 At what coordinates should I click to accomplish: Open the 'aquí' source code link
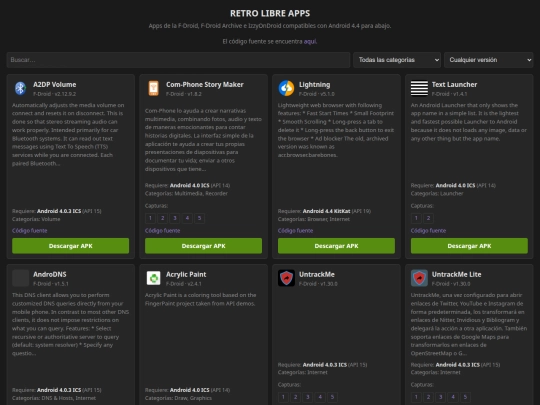tap(310, 41)
